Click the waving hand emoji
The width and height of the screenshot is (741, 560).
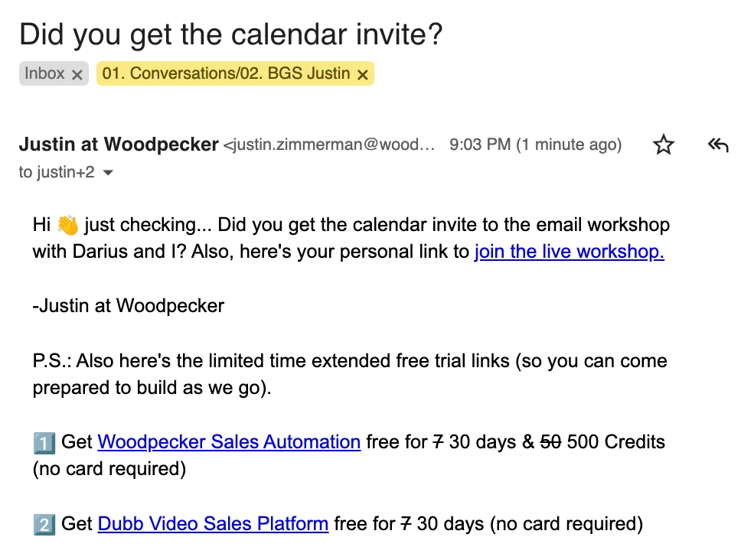pos(67,226)
